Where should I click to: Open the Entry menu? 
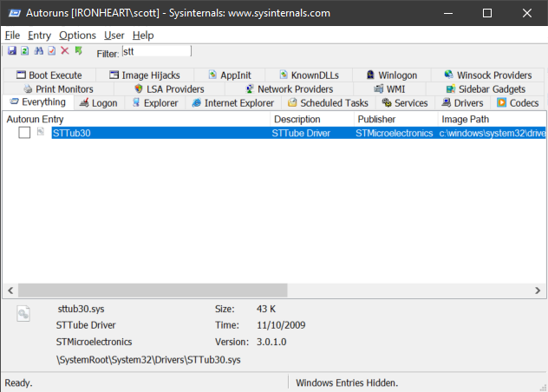39,36
